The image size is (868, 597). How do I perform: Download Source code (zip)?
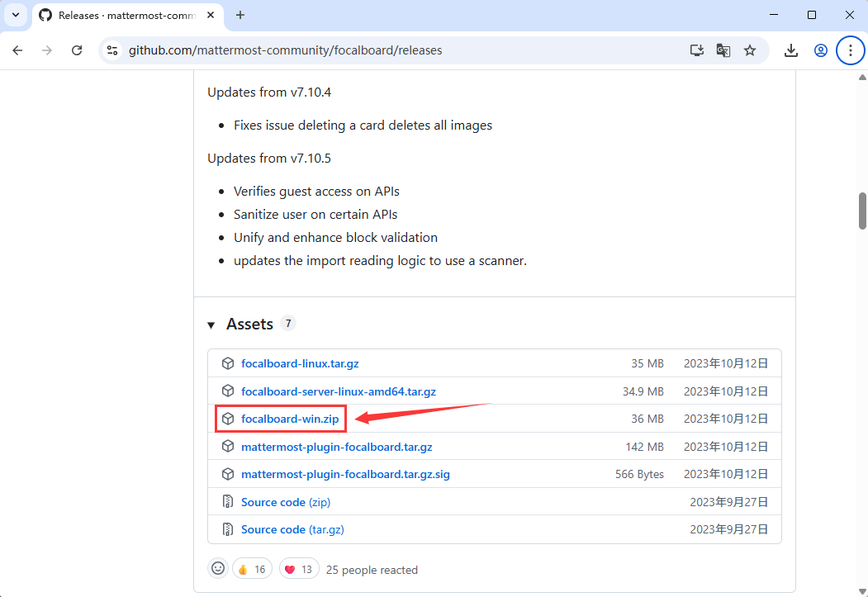coord(286,502)
